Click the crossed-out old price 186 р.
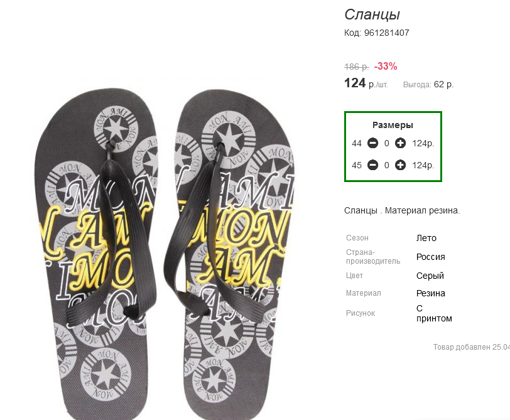 357,67
